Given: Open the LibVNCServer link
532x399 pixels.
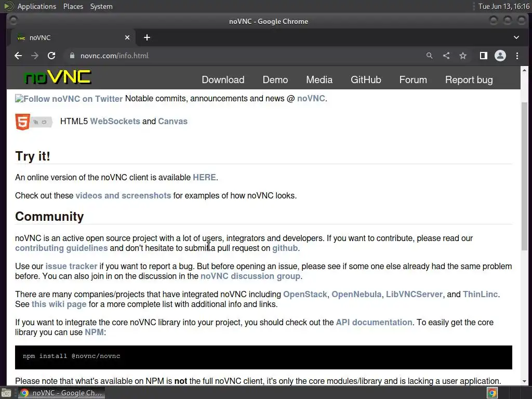Looking at the screenshot, I should tap(414, 294).
